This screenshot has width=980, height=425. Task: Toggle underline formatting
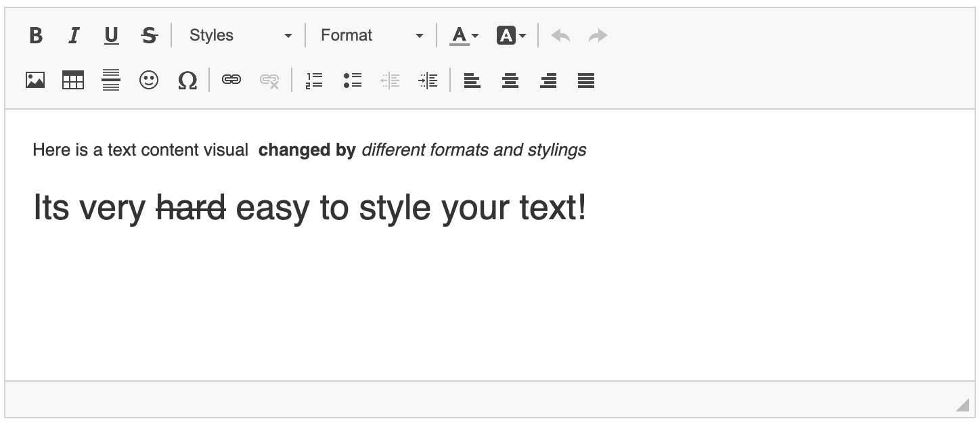tap(111, 35)
